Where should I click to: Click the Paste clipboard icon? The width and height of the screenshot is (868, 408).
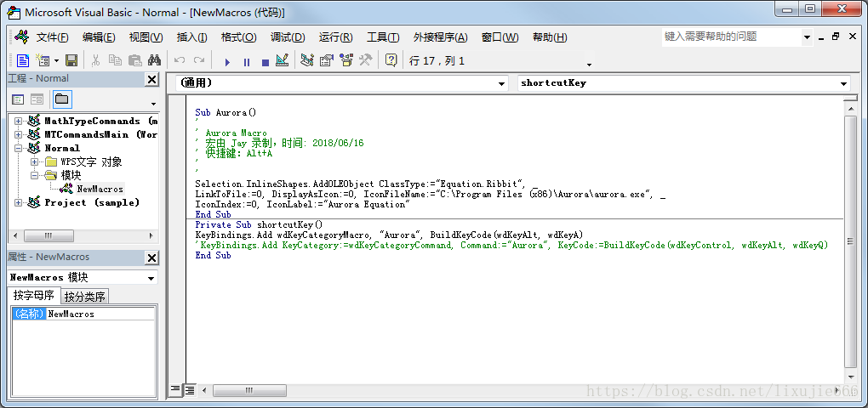pyautogui.click(x=134, y=60)
